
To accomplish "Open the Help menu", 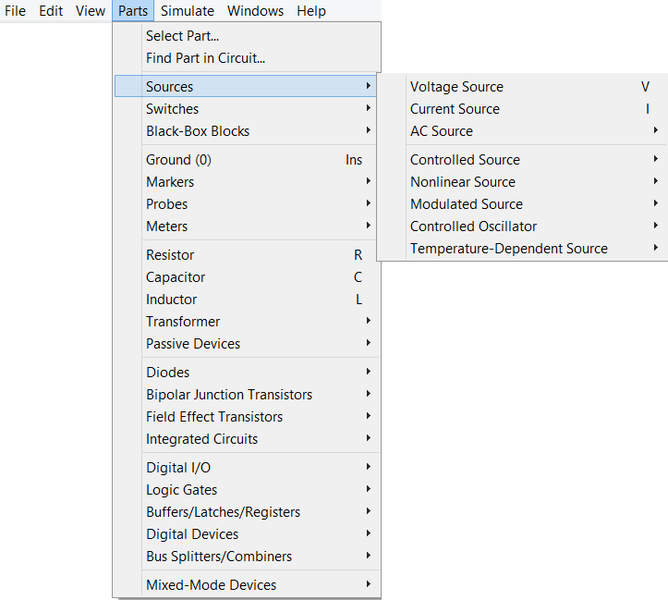I will coord(311,11).
